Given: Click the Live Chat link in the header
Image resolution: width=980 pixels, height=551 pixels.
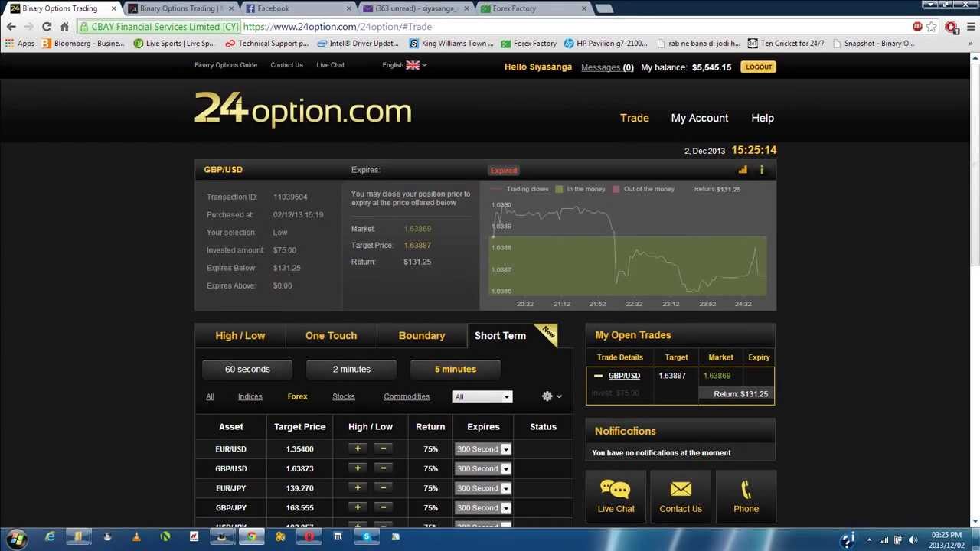Looking at the screenshot, I should pos(330,65).
